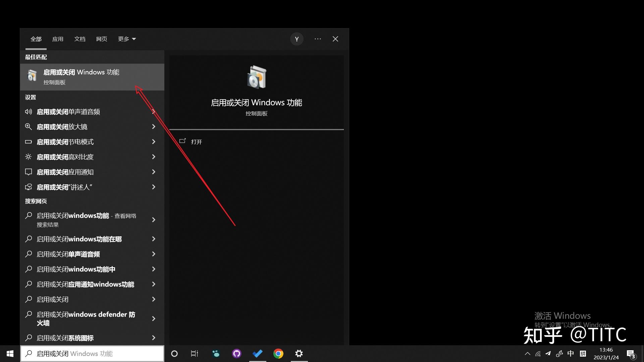This screenshot has width=644, height=362.
Task: Open the blue checkmark app in taskbar
Action: [258, 354]
